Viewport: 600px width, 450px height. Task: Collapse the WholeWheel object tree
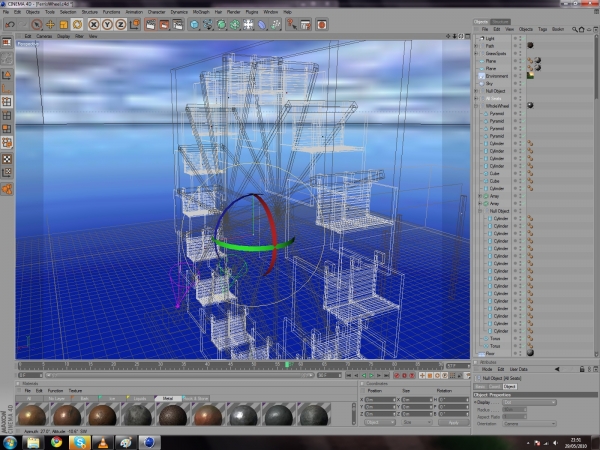pyautogui.click(x=476, y=106)
